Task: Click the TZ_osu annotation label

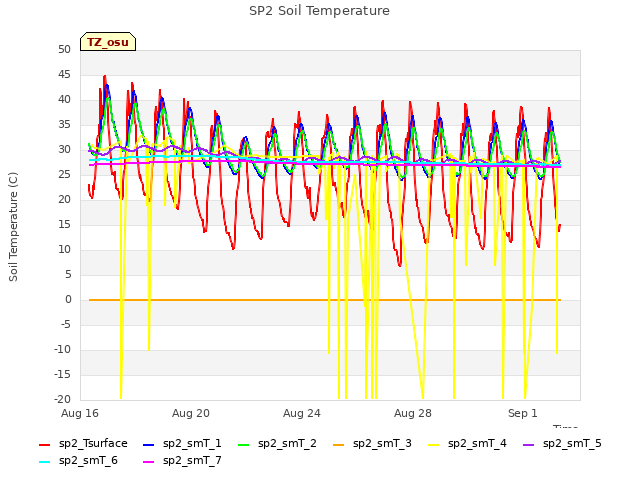Action: click(x=108, y=42)
